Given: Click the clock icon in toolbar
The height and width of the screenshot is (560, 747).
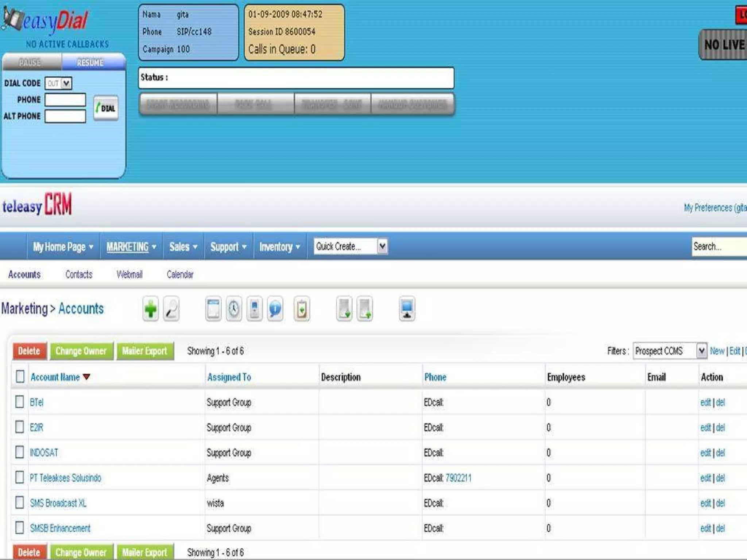Looking at the screenshot, I should point(234,309).
